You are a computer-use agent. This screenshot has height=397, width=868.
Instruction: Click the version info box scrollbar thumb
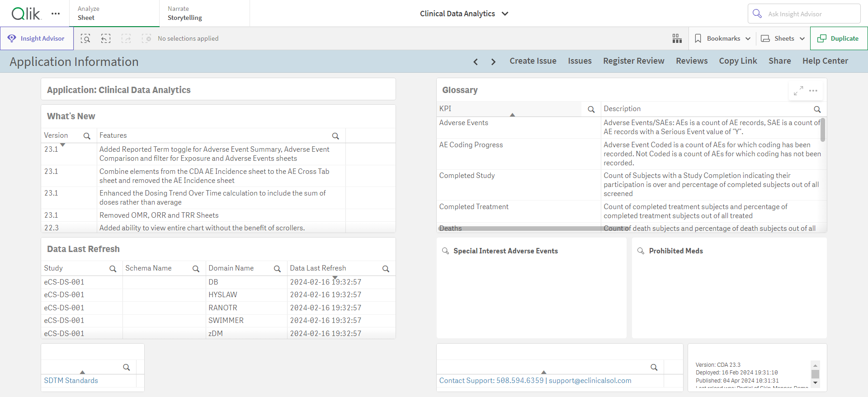pos(815,374)
